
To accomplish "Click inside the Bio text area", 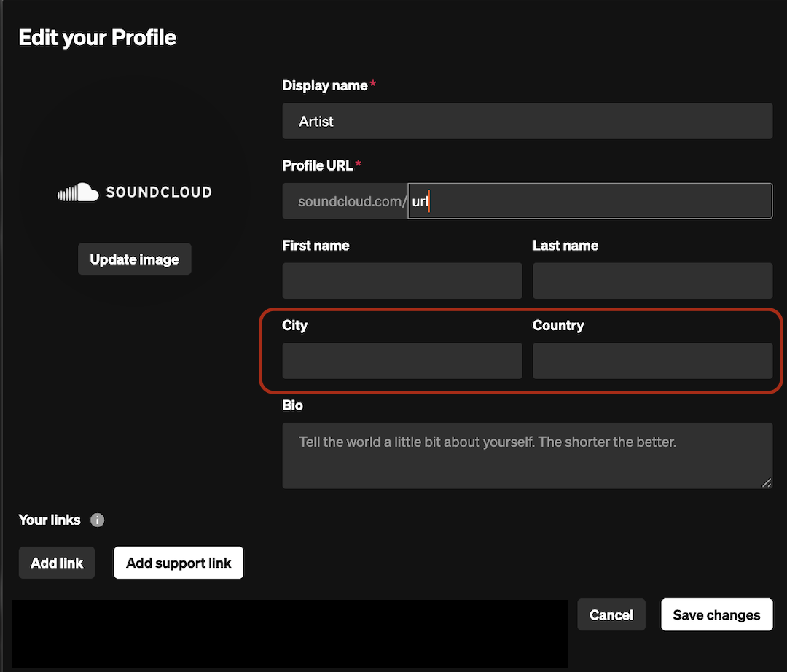I will point(527,456).
